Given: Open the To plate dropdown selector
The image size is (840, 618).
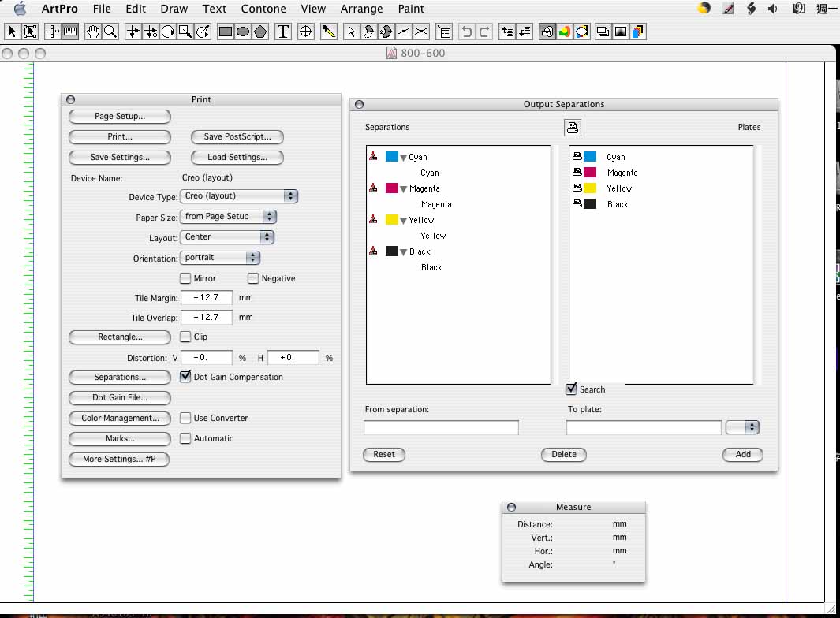Looking at the screenshot, I should pyautogui.click(x=742, y=426).
